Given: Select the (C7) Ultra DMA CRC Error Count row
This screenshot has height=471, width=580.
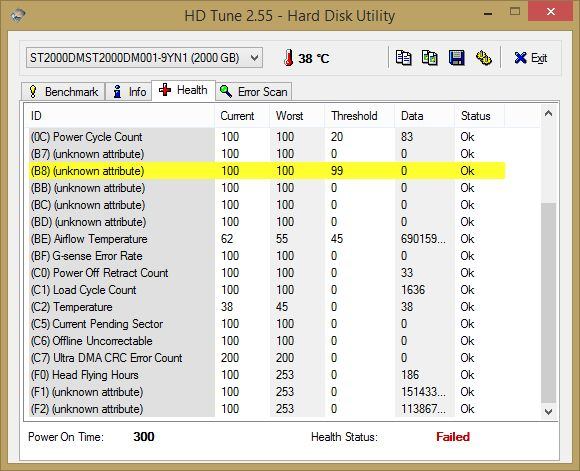Looking at the screenshot, I should pos(267,358).
